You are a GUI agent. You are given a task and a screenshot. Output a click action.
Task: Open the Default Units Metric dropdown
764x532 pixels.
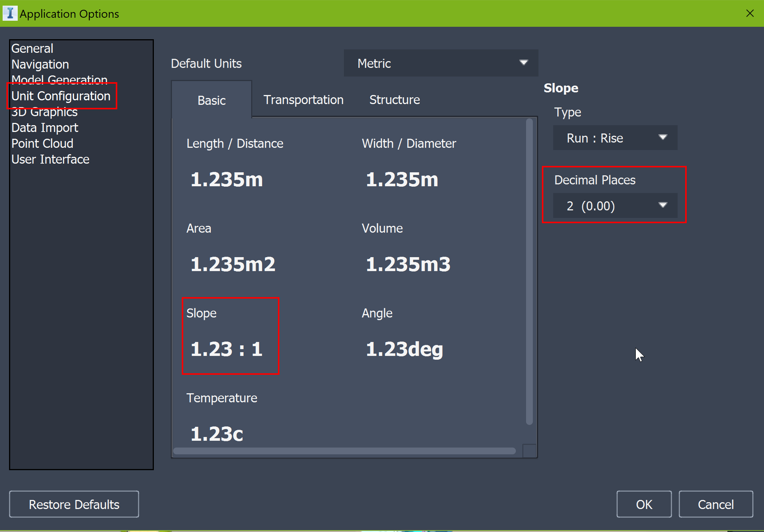pos(440,63)
